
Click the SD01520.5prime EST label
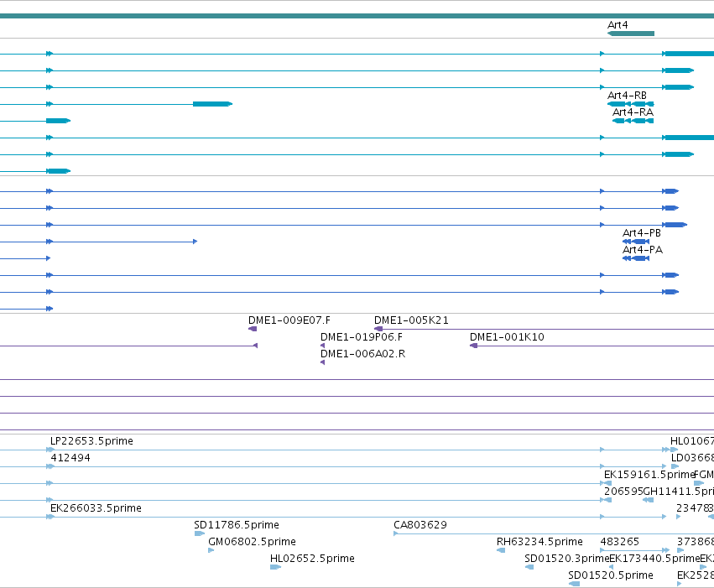tap(610, 575)
